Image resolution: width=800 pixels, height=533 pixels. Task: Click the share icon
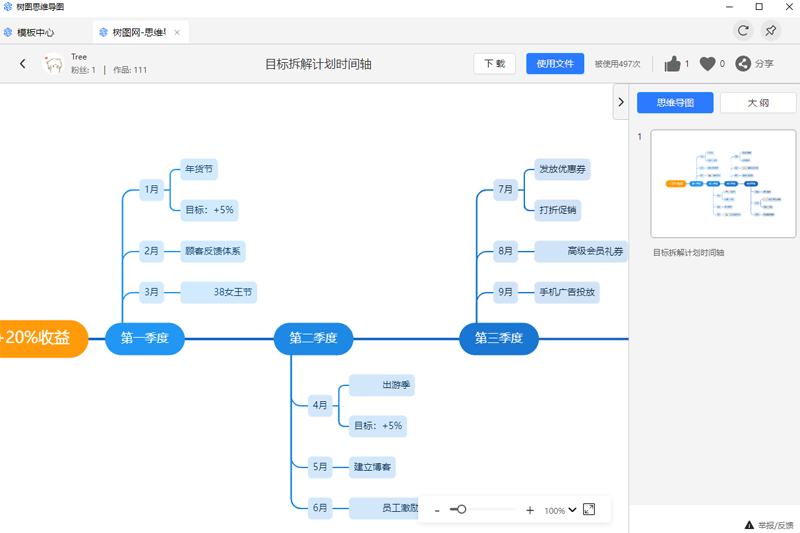[x=743, y=64]
